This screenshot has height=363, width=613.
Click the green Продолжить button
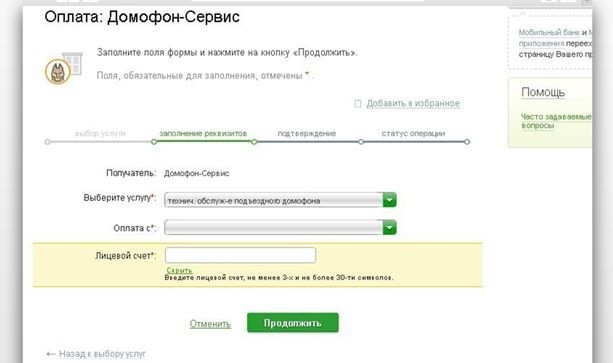pos(293,323)
